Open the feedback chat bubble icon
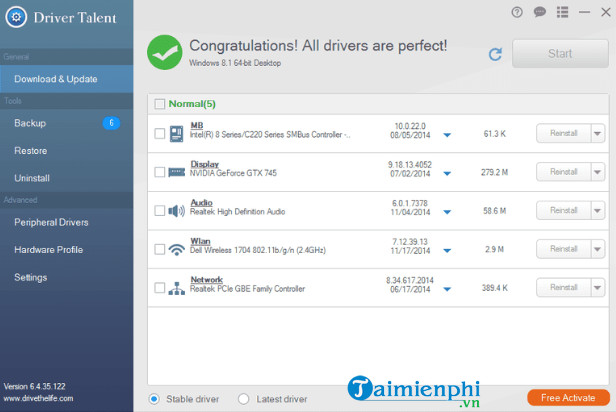The image size is (616, 412). pos(540,12)
